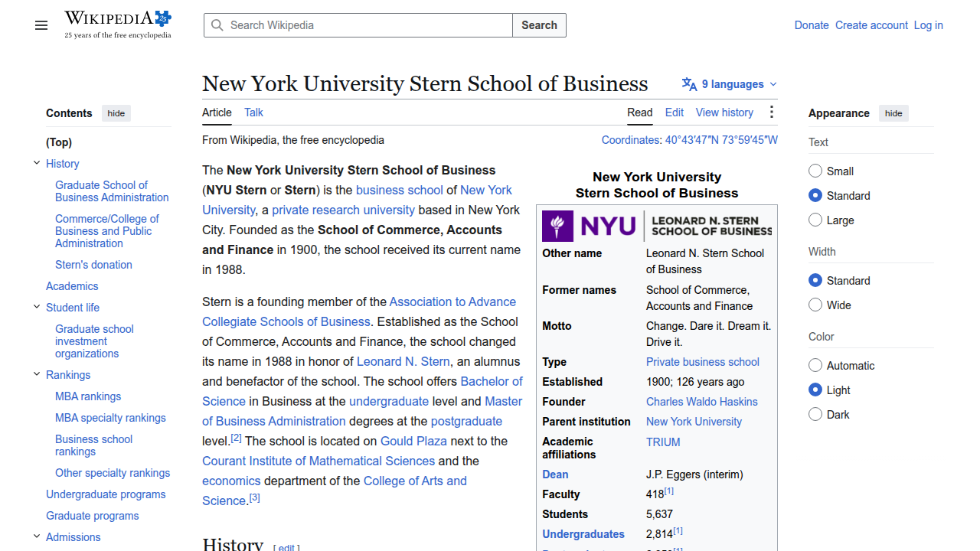
Task: Click citation [2] superscript
Action: tap(236, 438)
